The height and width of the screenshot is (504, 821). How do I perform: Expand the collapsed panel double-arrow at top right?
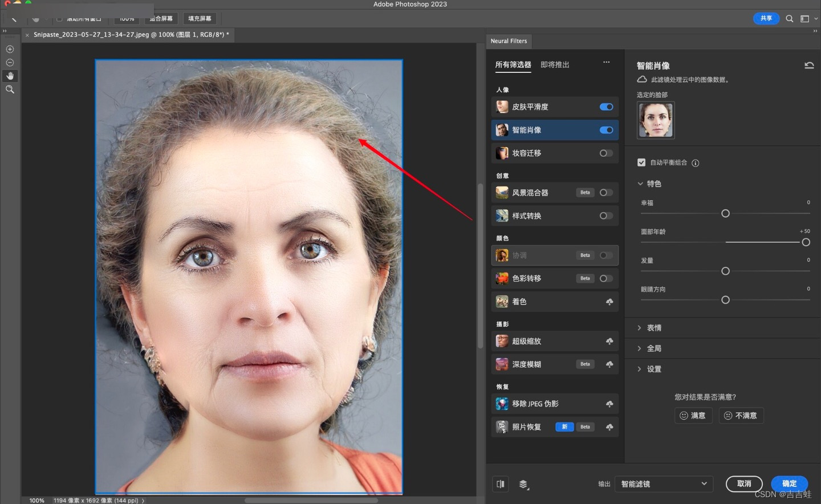point(815,31)
